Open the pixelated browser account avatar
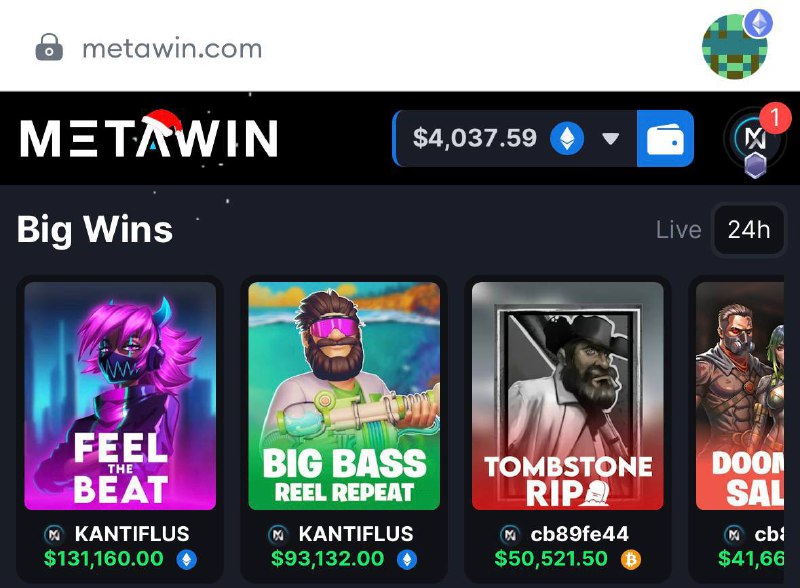Screen dimensions: 800x588 click(735, 46)
